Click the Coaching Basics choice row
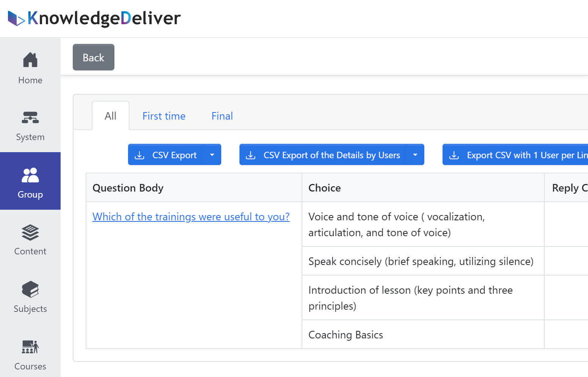This screenshot has height=377, width=588. [346, 335]
